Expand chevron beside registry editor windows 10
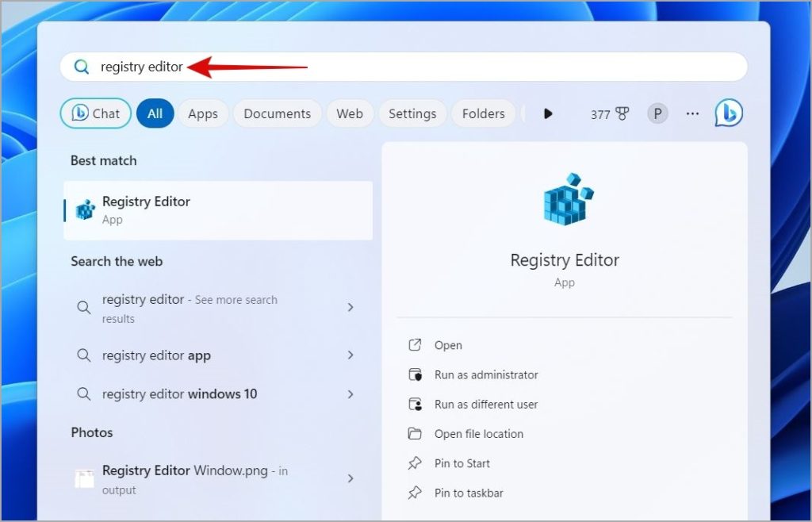Viewport: 812px width, 522px height. click(350, 394)
